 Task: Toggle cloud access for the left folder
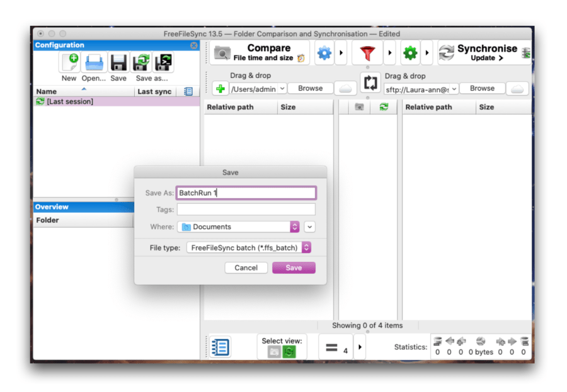[345, 89]
